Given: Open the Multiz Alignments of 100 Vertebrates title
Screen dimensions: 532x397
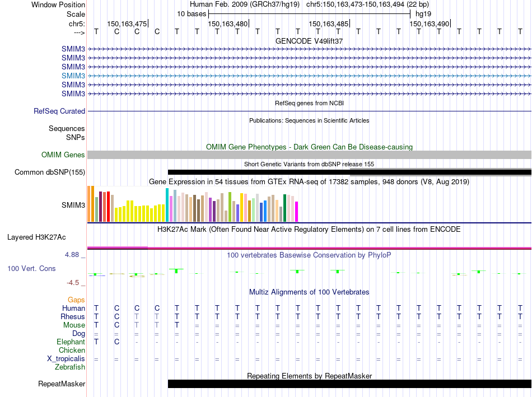Looking at the screenshot, I should click(x=309, y=292).
